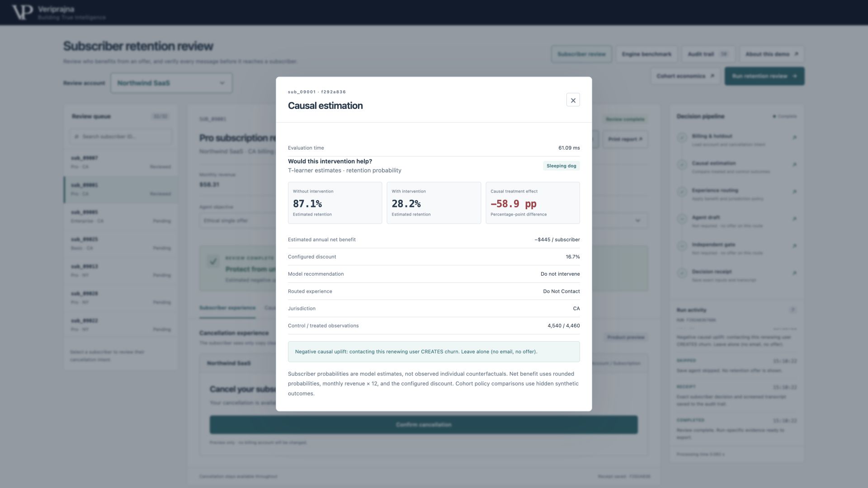Viewport: 868px width, 488px height.
Task: Click the Configured discount 16.7% value
Action: tap(572, 257)
